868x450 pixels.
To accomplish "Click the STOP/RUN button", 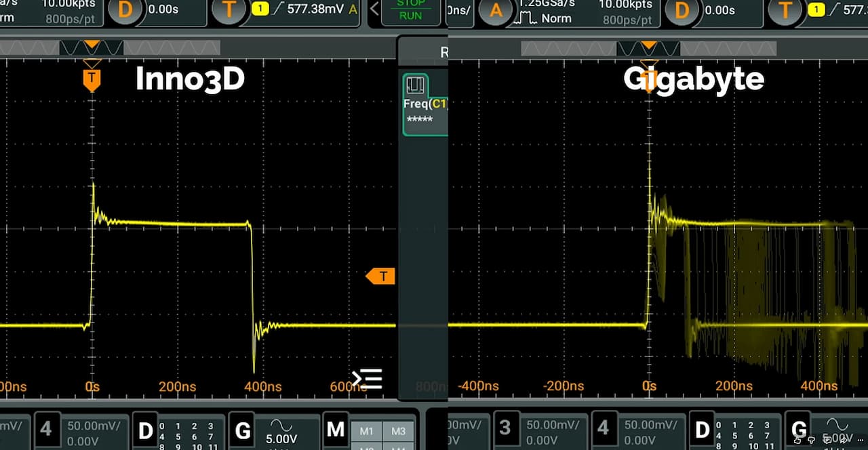I will coord(410,9).
